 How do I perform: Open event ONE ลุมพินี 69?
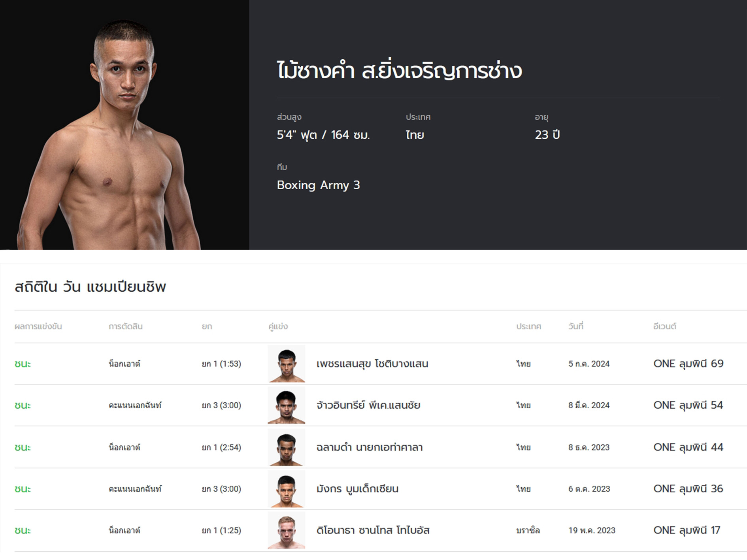pos(689,364)
